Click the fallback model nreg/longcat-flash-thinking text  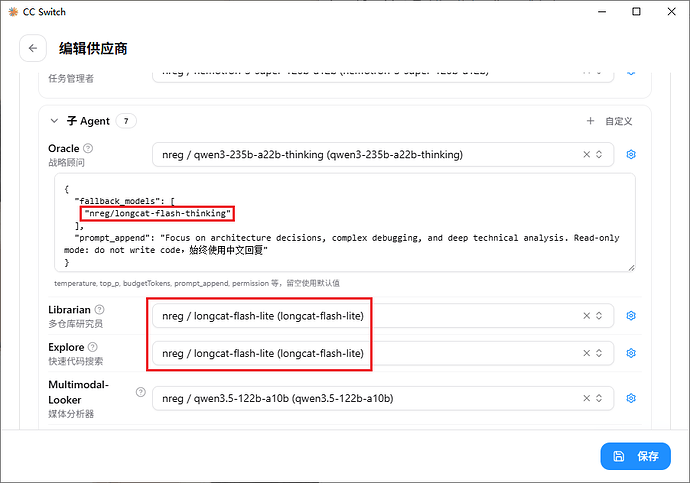tap(158, 213)
